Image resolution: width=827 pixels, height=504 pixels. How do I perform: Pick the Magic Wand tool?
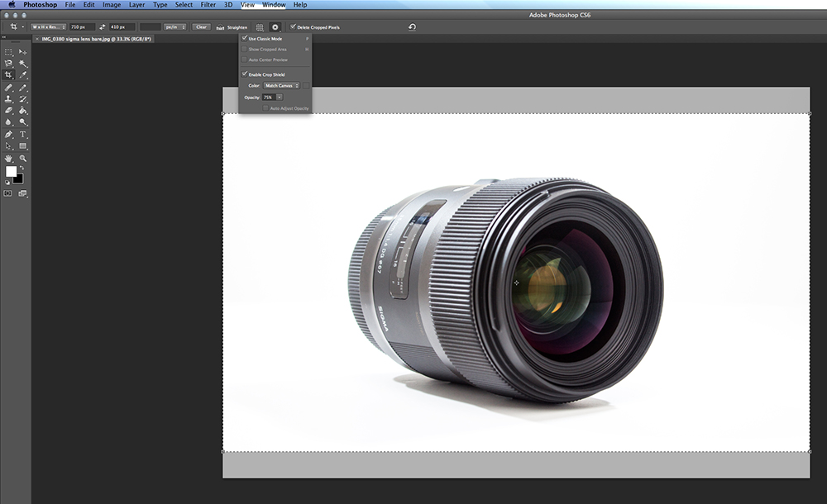point(23,64)
